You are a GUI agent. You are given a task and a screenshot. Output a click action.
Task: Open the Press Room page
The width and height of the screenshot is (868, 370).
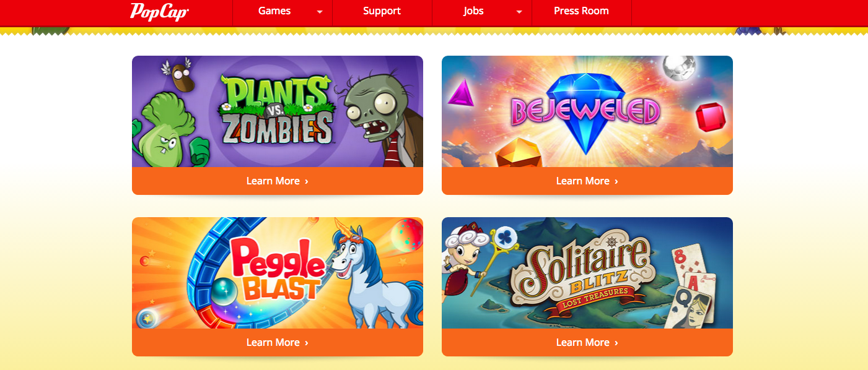[x=581, y=11]
